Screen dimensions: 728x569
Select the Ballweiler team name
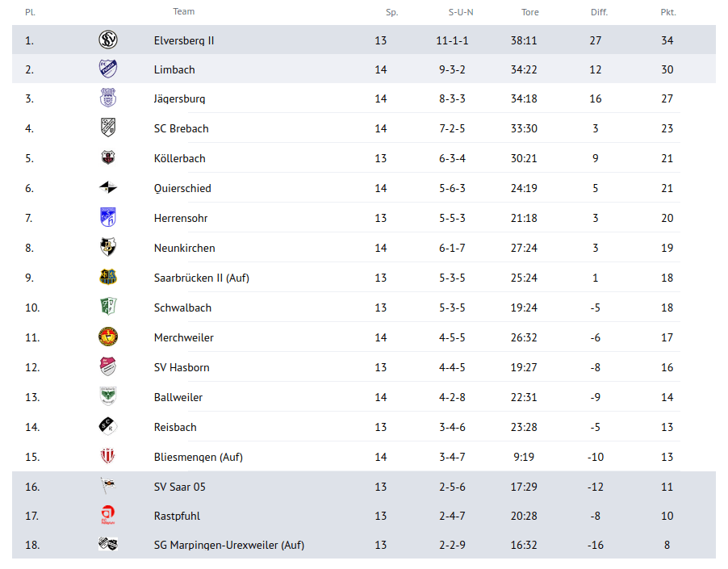point(178,397)
